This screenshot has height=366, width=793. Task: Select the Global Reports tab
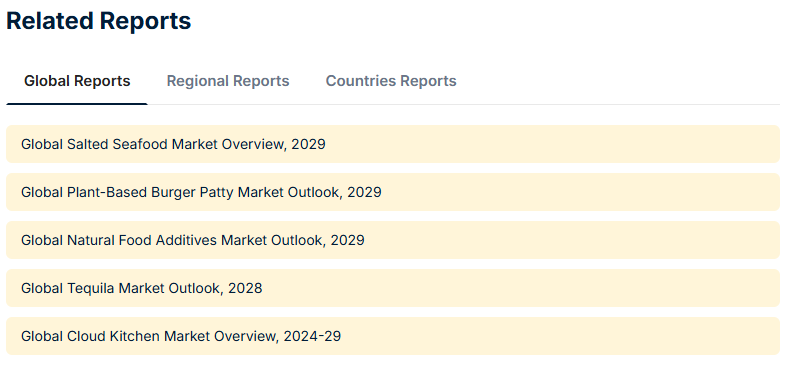[77, 81]
